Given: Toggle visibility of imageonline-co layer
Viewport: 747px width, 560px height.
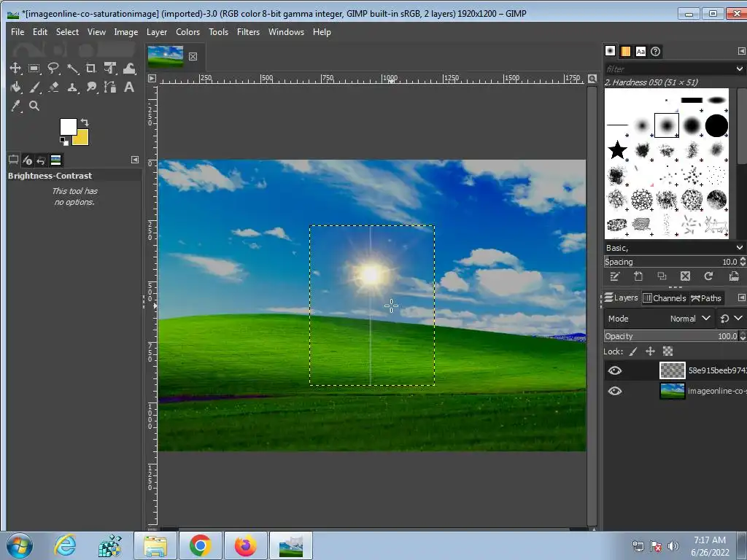Looking at the screenshot, I should pos(615,391).
